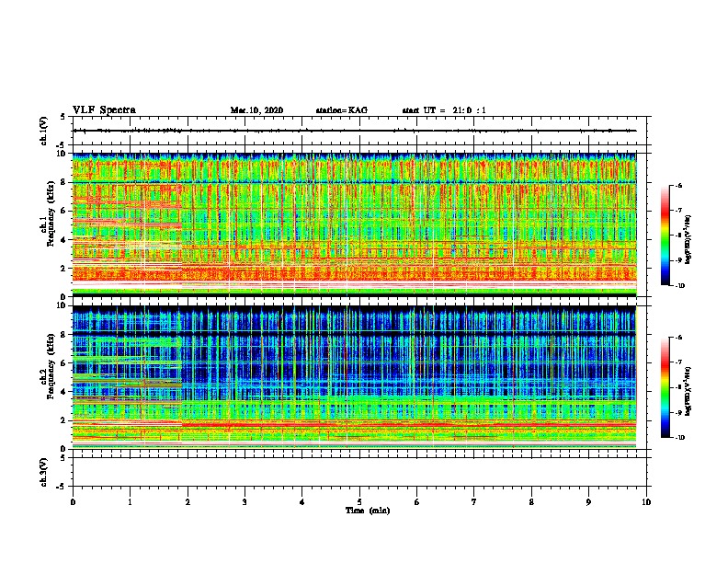The width and height of the screenshot is (728, 563).
Task: Click inside the ch.1 spectrogram panel
Action: pos(355,224)
